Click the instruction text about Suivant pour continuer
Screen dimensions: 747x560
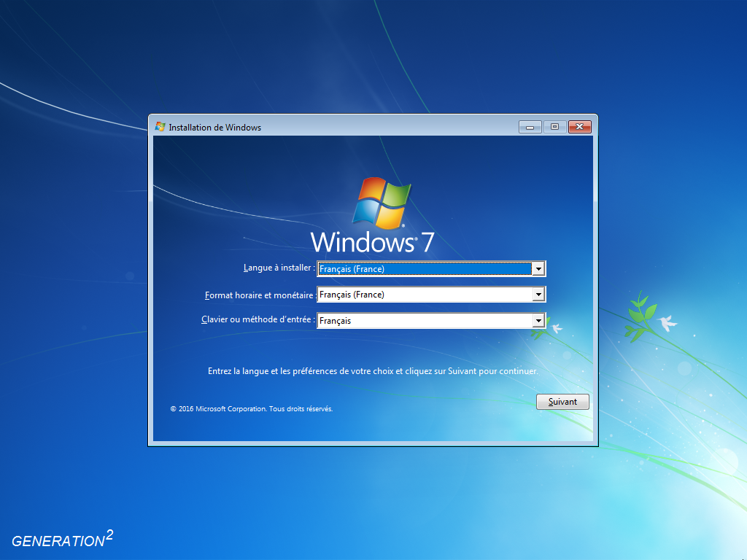373,371
